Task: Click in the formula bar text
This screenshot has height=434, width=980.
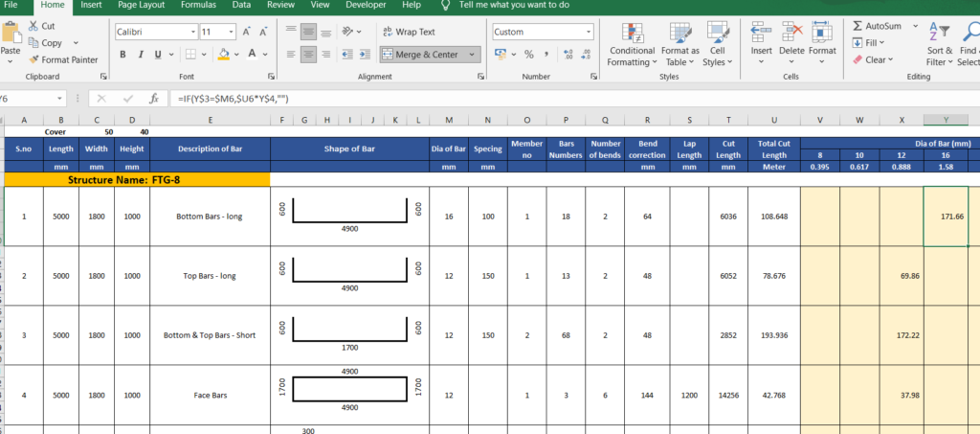Action: tap(233, 99)
